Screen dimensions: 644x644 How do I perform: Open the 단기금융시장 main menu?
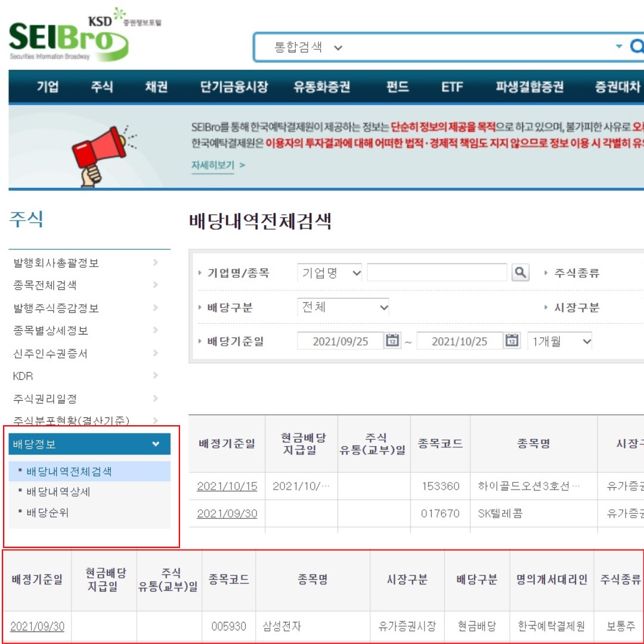(234, 86)
